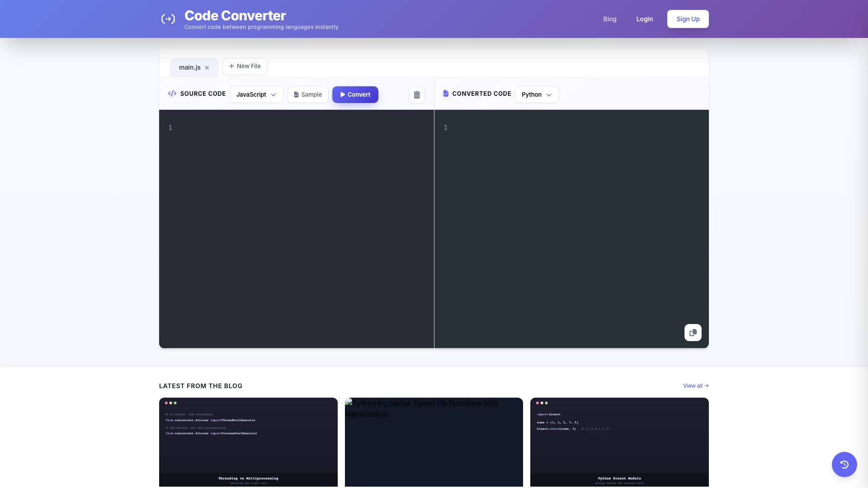Screen dimensions: 868x488
Task: Select the main.js file tab
Action: [189, 68]
